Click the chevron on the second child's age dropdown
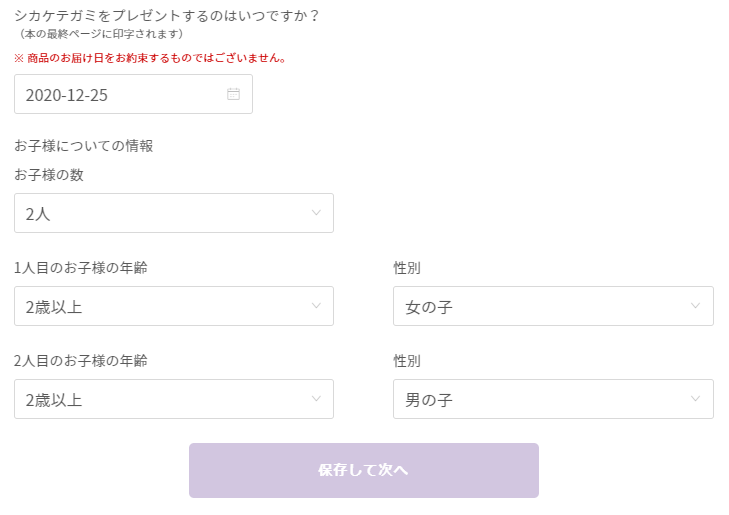 [x=316, y=399]
